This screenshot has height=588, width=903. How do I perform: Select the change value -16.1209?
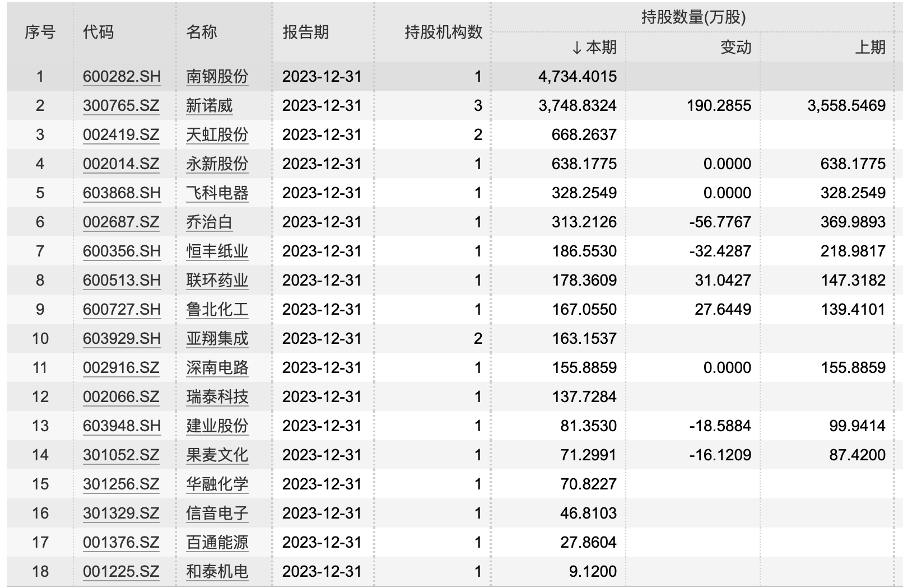720,455
